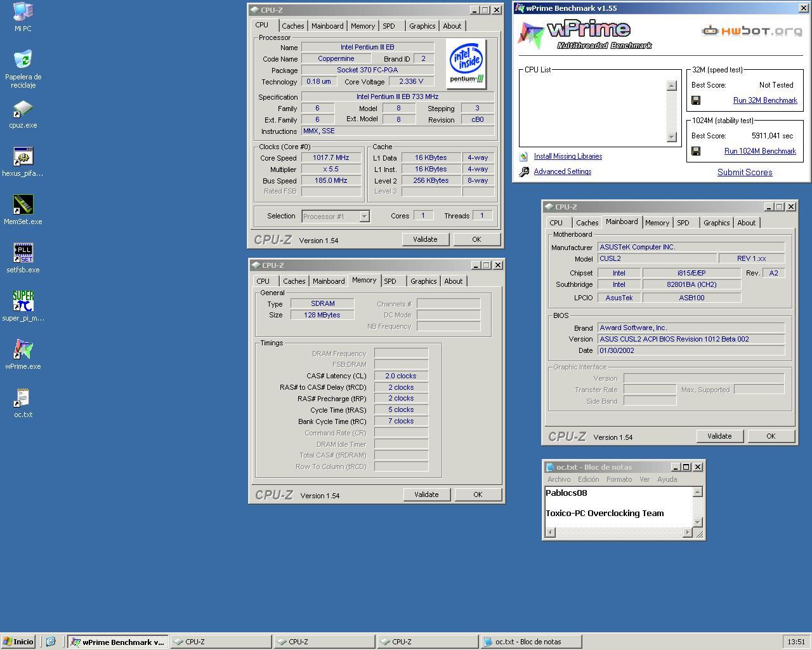
Task: Select the setfsb.exe desktop icon
Action: [x=23, y=253]
